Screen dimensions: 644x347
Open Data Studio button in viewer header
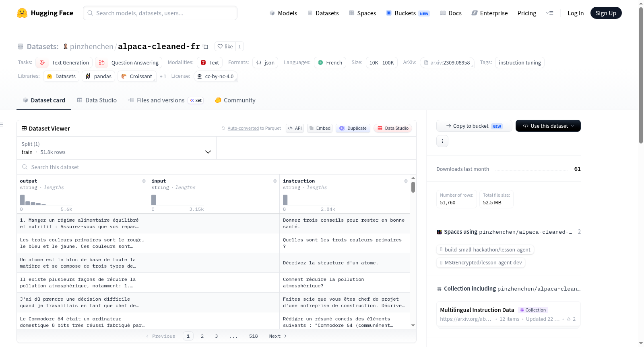click(392, 128)
